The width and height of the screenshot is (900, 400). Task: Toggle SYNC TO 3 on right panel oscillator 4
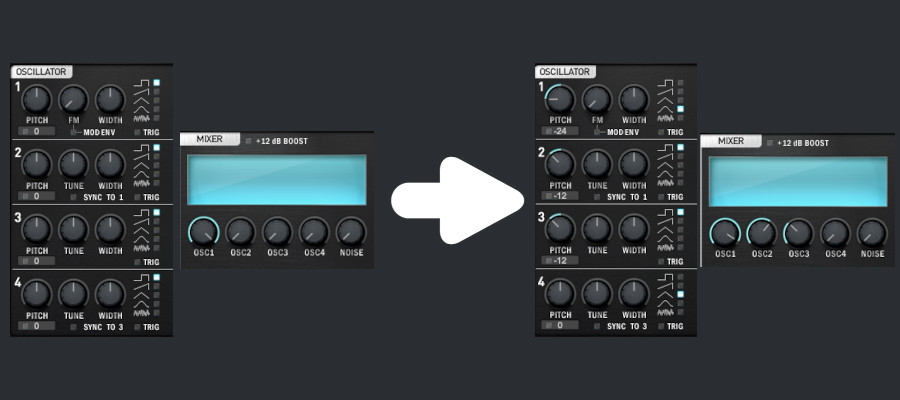pos(600,327)
